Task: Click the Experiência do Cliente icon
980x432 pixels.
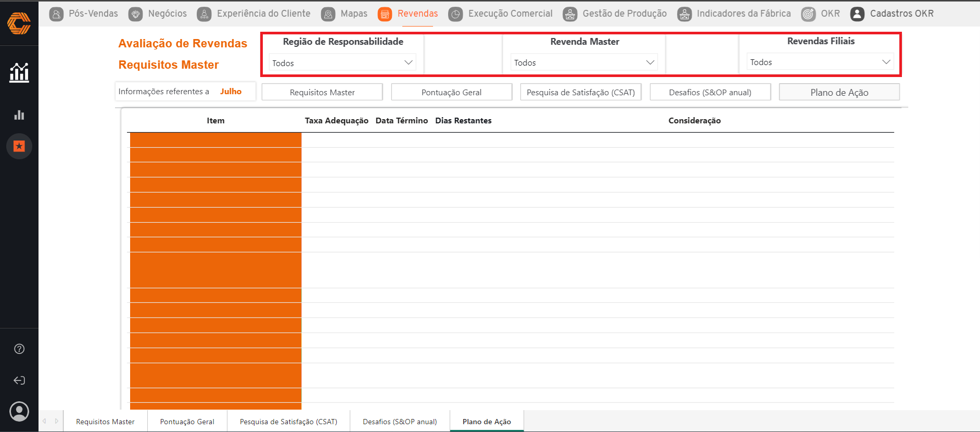Action: (x=204, y=14)
